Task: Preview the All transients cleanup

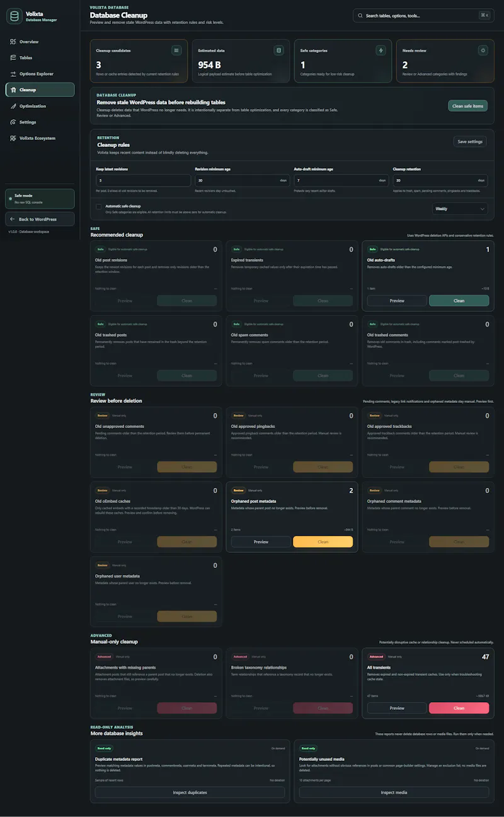Action: (x=397, y=708)
